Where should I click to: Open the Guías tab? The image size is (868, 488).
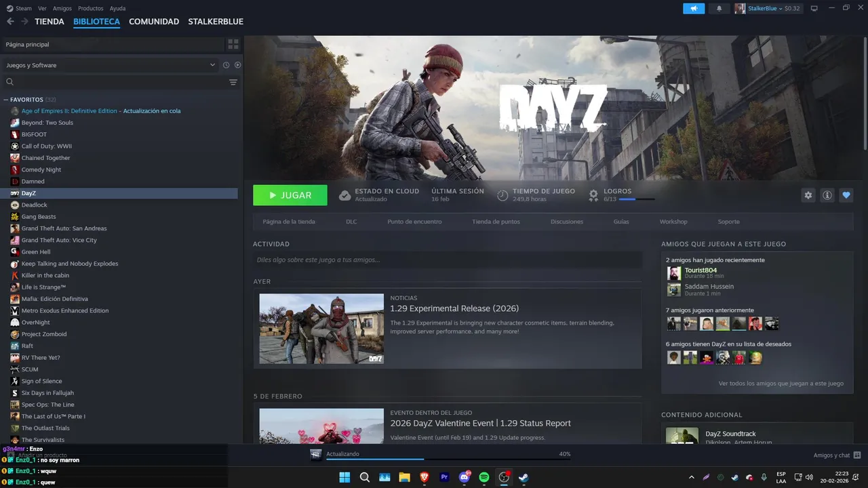click(x=621, y=222)
